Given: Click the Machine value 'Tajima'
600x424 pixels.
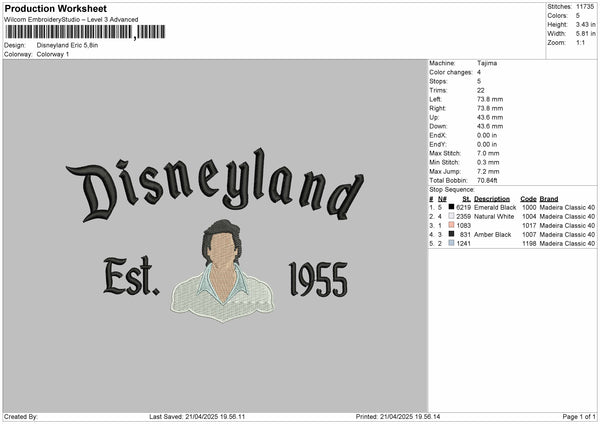Looking at the screenshot, I should pos(487,63).
